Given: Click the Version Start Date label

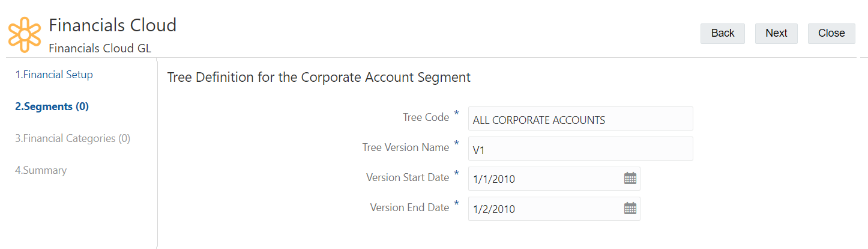Looking at the screenshot, I should (408, 177).
